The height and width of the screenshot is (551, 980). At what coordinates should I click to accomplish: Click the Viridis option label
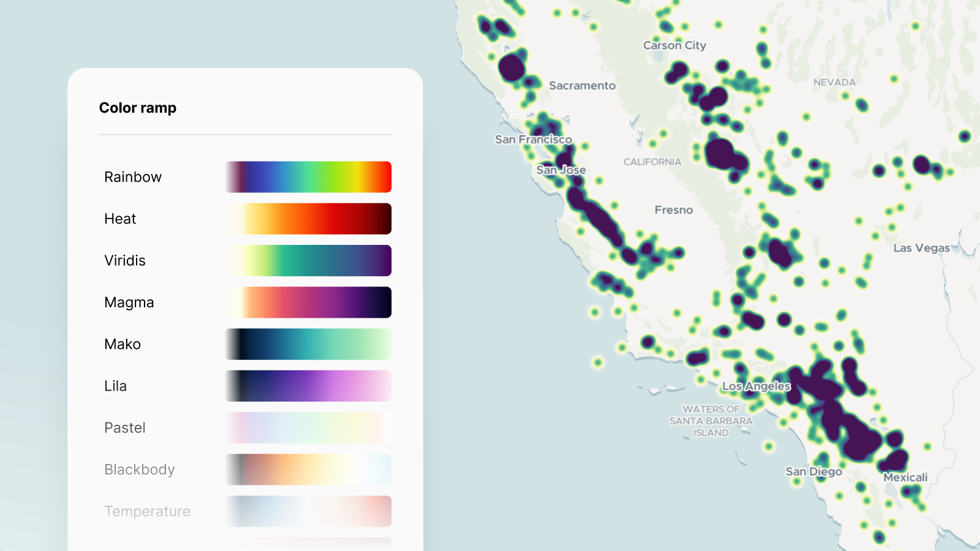point(125,261)
